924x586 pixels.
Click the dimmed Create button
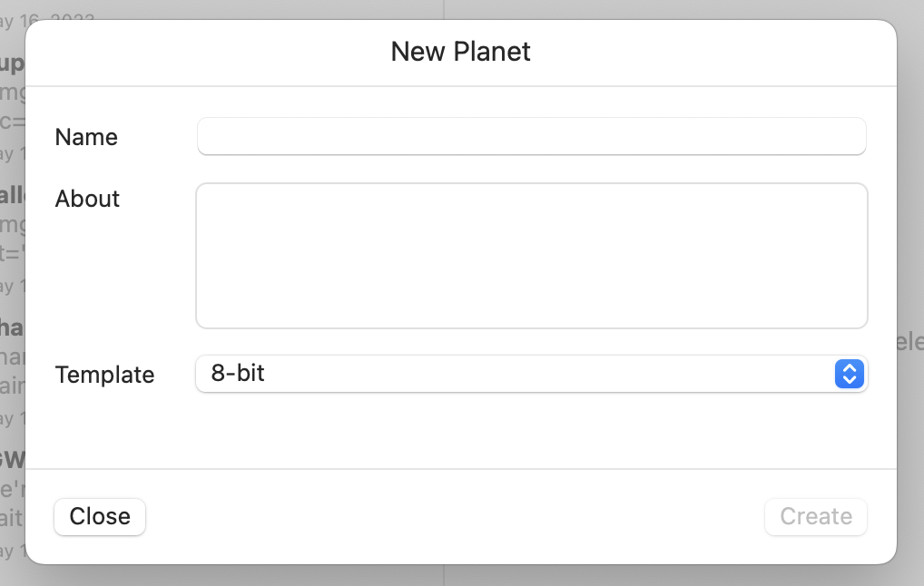[x=815, y=516]
